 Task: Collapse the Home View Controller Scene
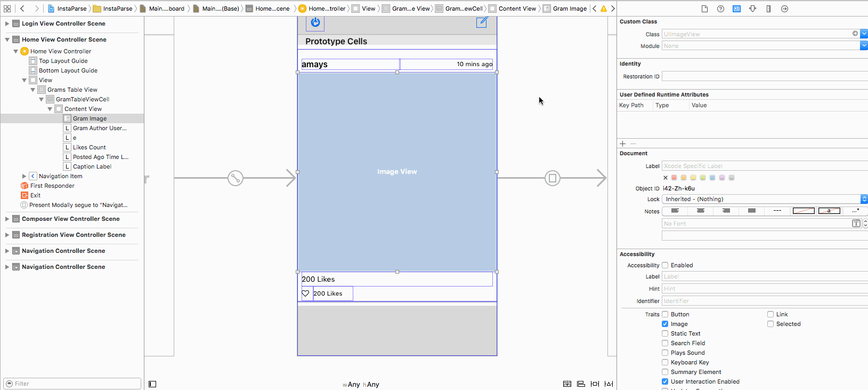pos(7,39)
